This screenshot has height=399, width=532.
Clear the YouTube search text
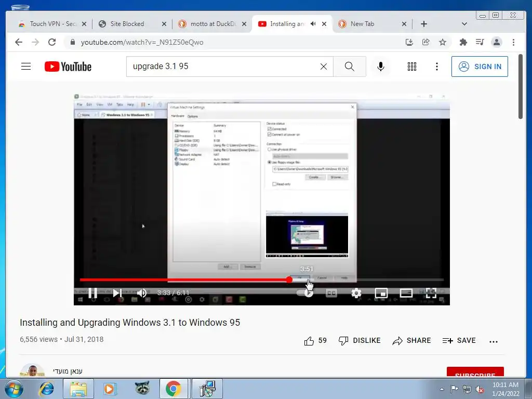pos(324,66)
